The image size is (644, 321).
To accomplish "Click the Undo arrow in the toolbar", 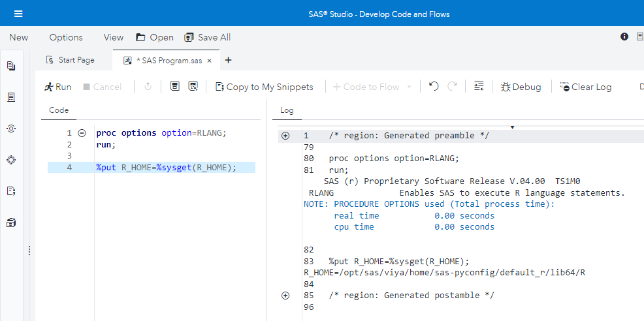I will click(x=434, y=87).
